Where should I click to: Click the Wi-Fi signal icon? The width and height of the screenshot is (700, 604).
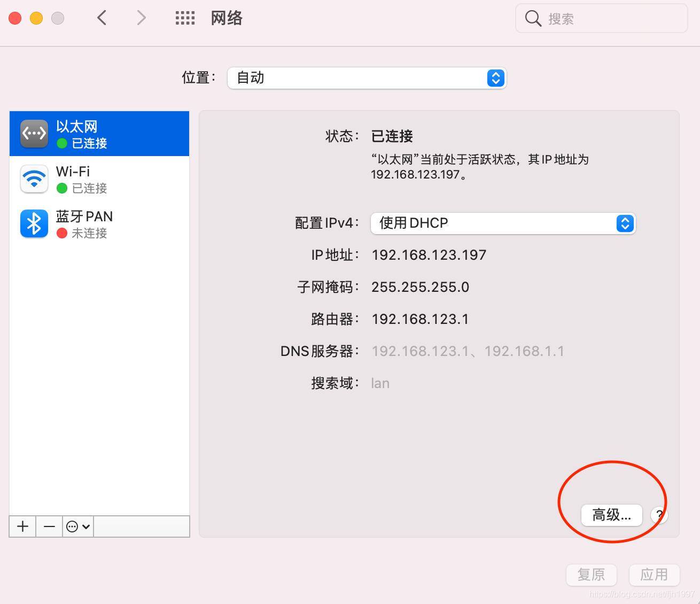[x=34, y=179]
